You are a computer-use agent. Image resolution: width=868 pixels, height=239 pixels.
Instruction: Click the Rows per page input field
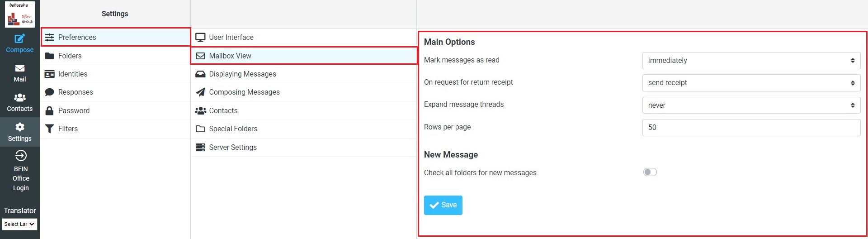point(751,127)
